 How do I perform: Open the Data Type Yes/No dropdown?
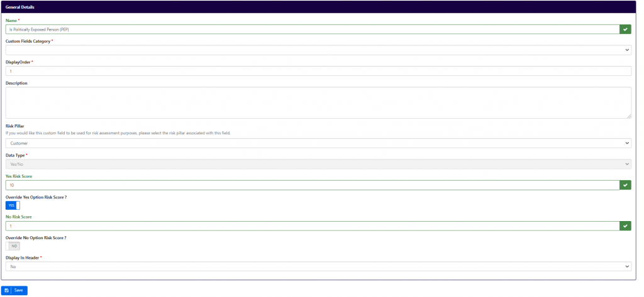pos(318,164)
